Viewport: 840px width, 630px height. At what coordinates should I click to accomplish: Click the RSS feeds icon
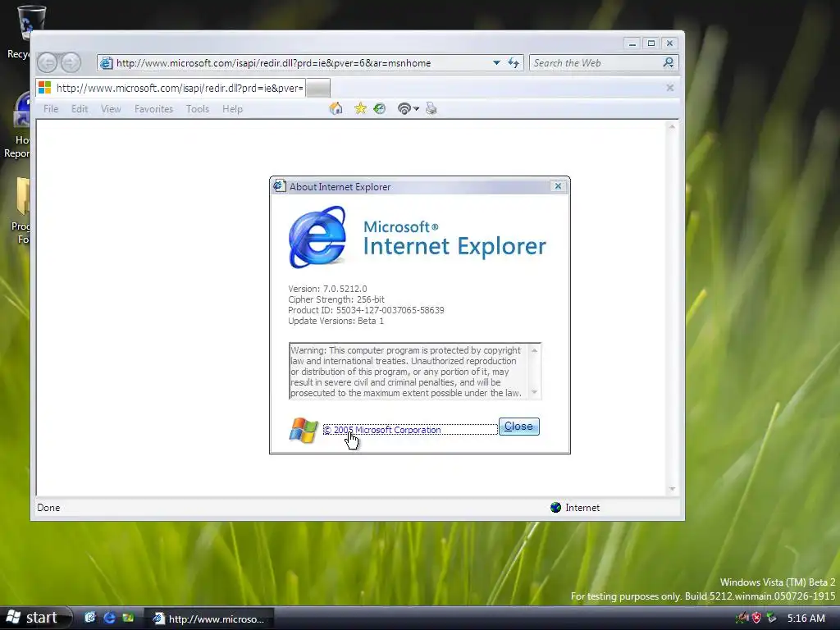point(404,109)
